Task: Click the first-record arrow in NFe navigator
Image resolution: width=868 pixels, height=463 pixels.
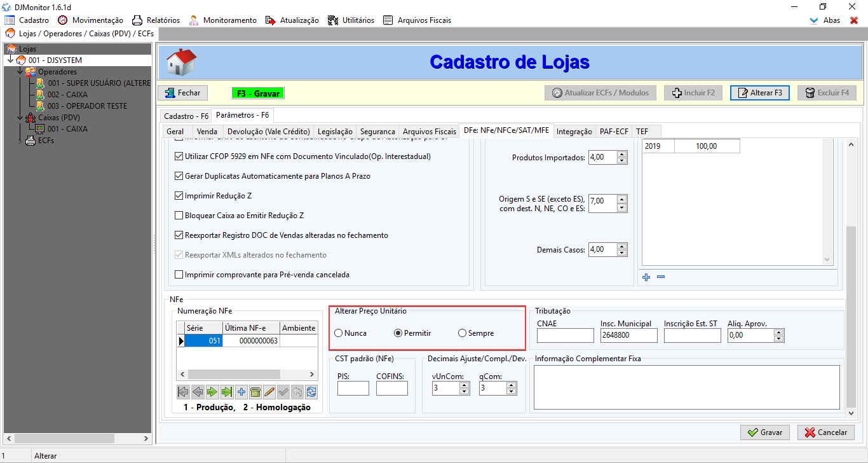Action: (183, 392)
